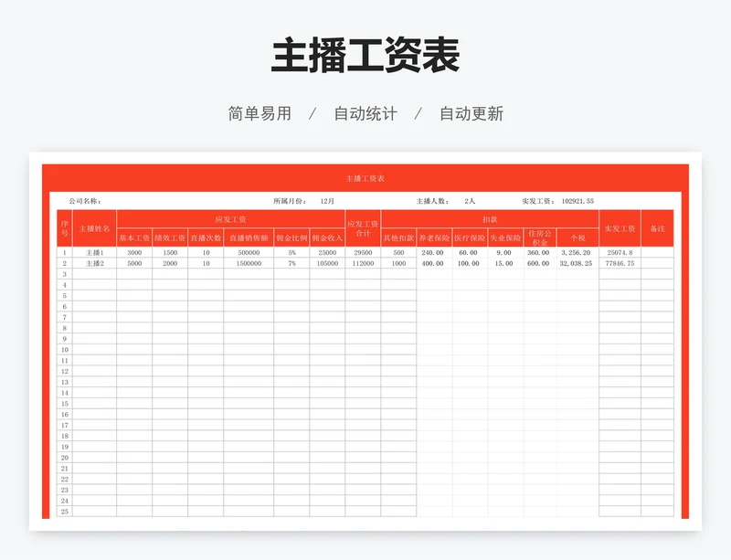Select the 绩效工资 column header
Image resolution: width=731 pixels, height=560 pixels.
click(x=170, y=238)
